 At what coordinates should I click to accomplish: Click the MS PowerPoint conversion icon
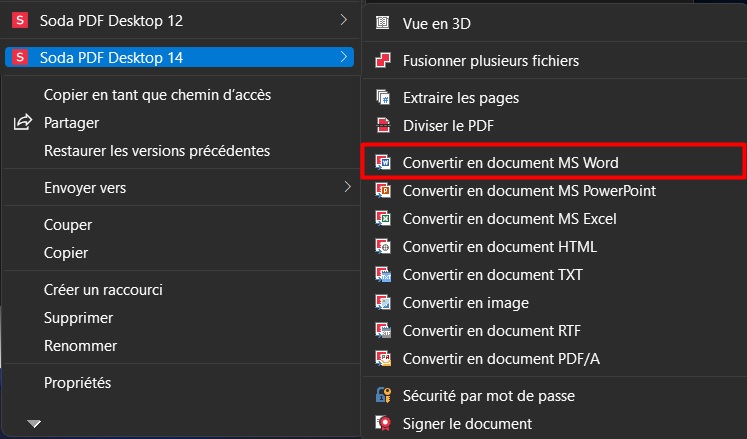(x=383, y=191)
